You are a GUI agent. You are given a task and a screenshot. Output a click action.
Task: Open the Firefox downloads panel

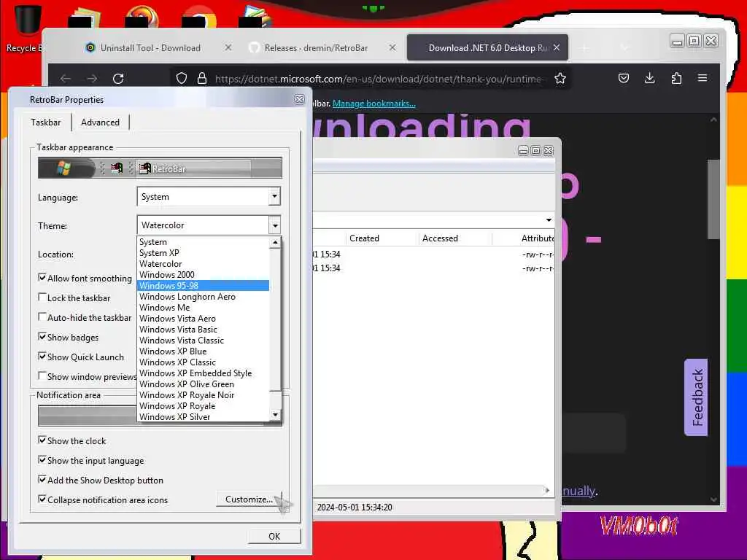(649, 78)
